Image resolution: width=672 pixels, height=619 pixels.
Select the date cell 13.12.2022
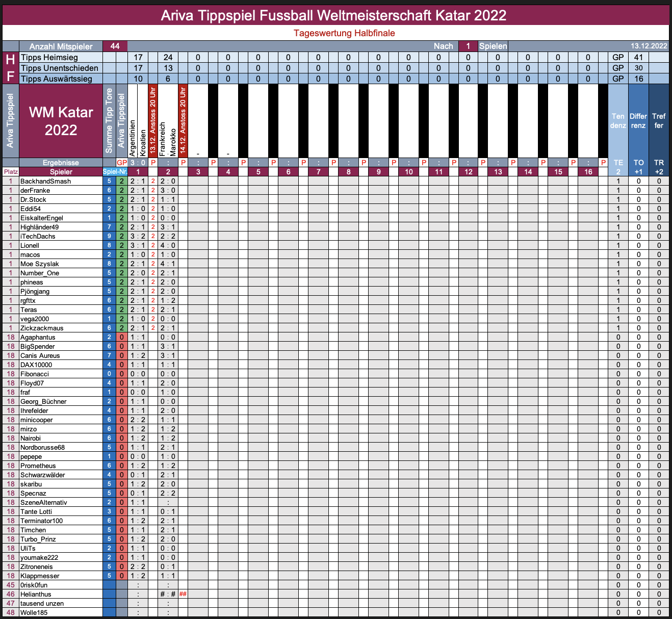649,46
